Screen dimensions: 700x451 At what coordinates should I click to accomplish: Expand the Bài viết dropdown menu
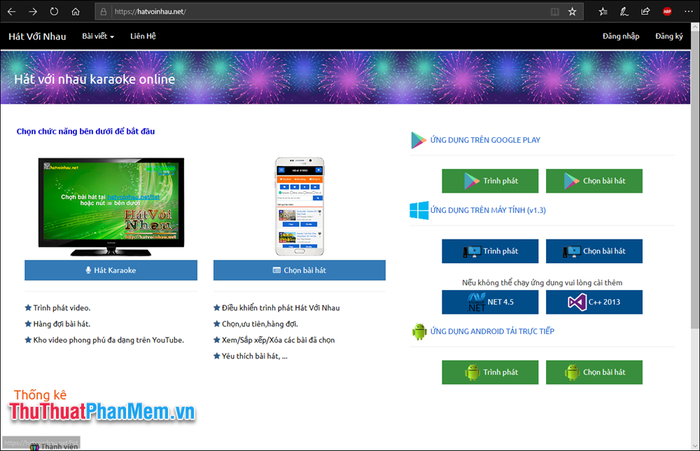(x=98, y=36)
